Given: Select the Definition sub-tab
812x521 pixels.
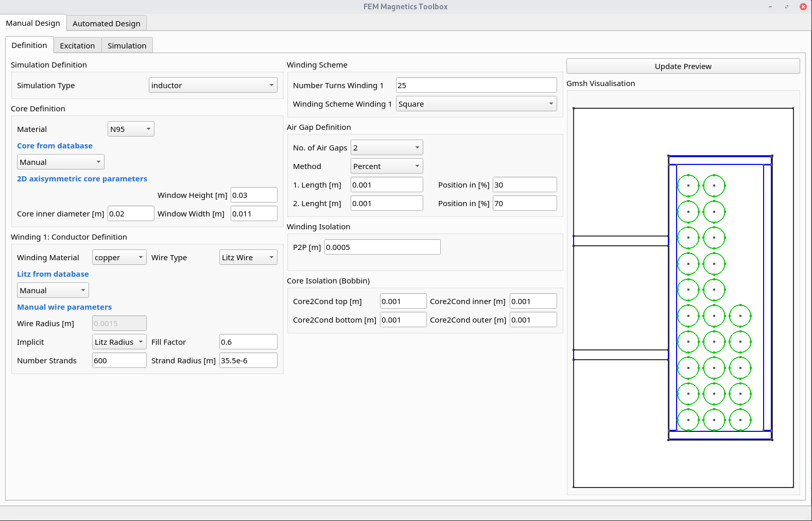Looking at the screenshot, I should click(29, 45).
